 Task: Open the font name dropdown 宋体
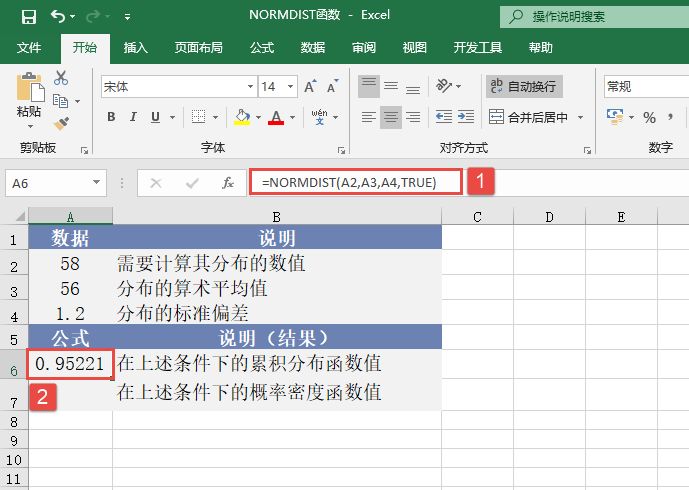click(x=176, y=87)
